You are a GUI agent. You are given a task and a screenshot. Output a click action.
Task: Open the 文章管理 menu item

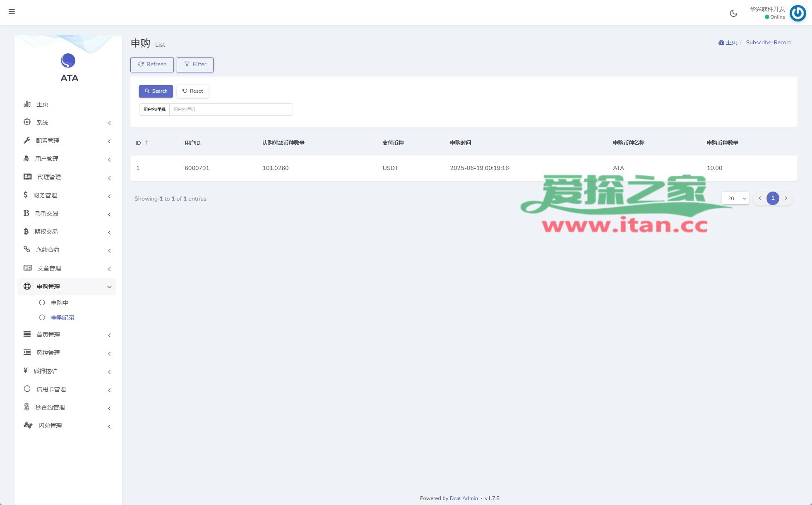click(67, 268)
